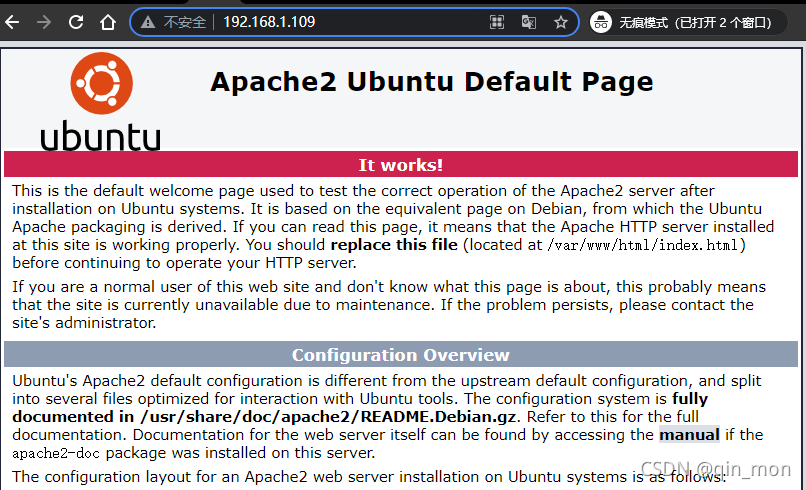Click the /usr/share/doc/apache2/README.Debian.gz text
This screenshot has width=806, height=490.
point(328,417)
